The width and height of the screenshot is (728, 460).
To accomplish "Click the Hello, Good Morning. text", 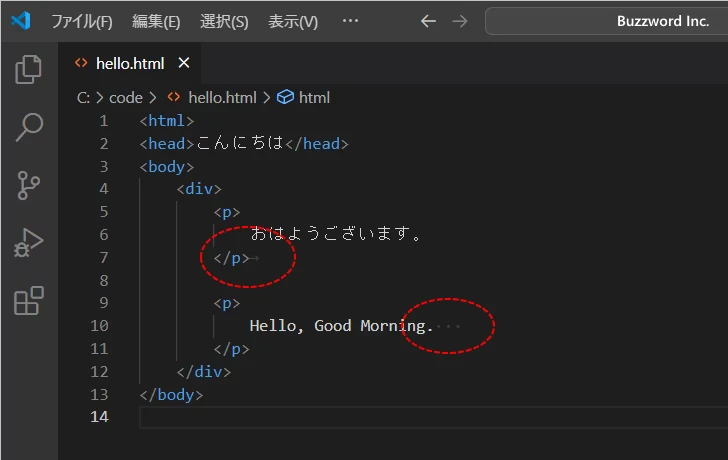I will tap(341, 326).
